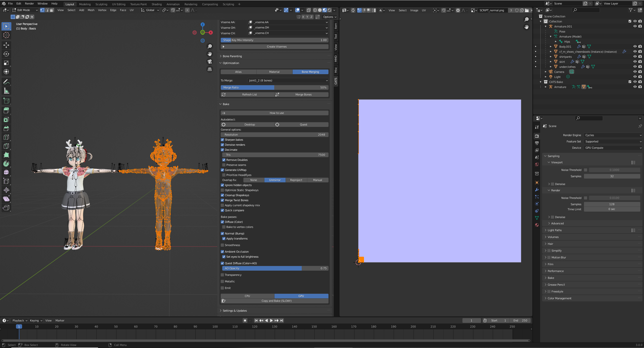Select the Move tool in the viewport toolbar

(6, 45)
